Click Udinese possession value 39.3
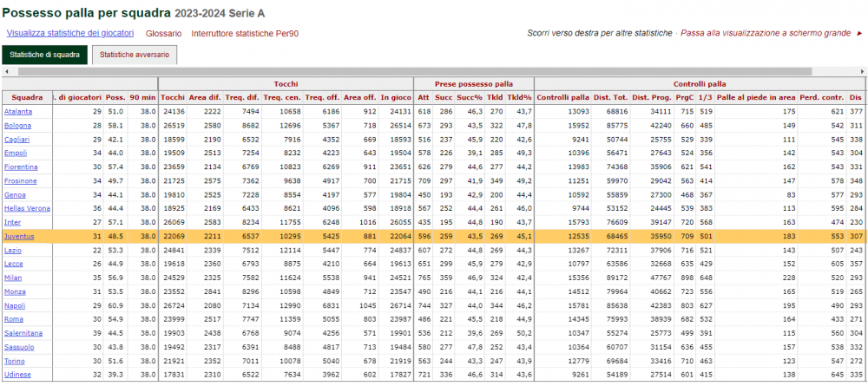The height and width of the screenshot is (386, 868). [115, 375]
